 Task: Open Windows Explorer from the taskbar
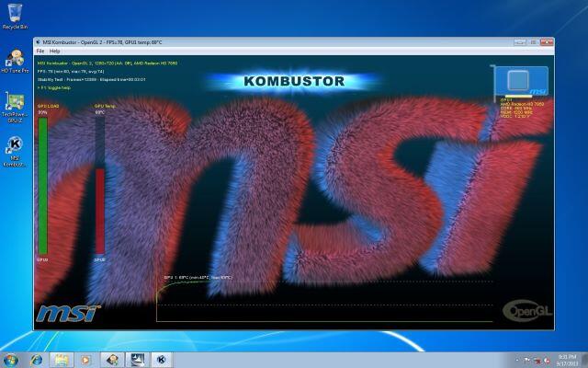point(62,361)
